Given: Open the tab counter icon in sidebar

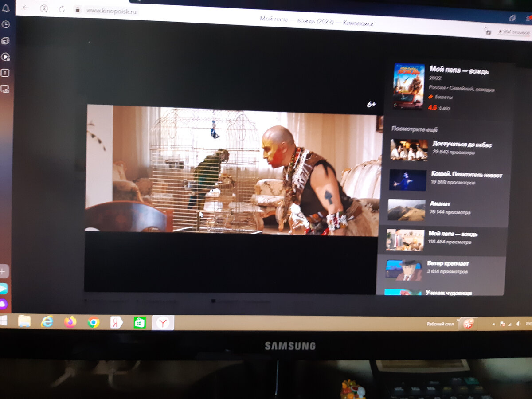Looking at the screenshot, I should [x=5, y=73].
